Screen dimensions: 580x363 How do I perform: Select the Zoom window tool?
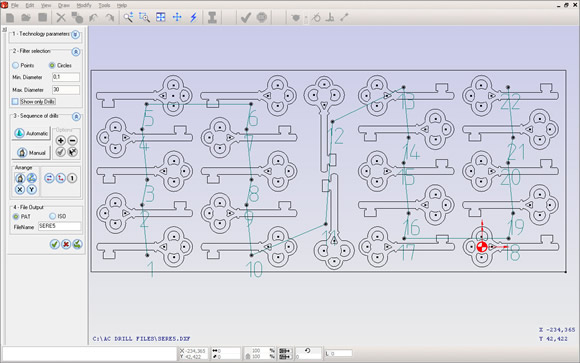click(x=144, y=17)
